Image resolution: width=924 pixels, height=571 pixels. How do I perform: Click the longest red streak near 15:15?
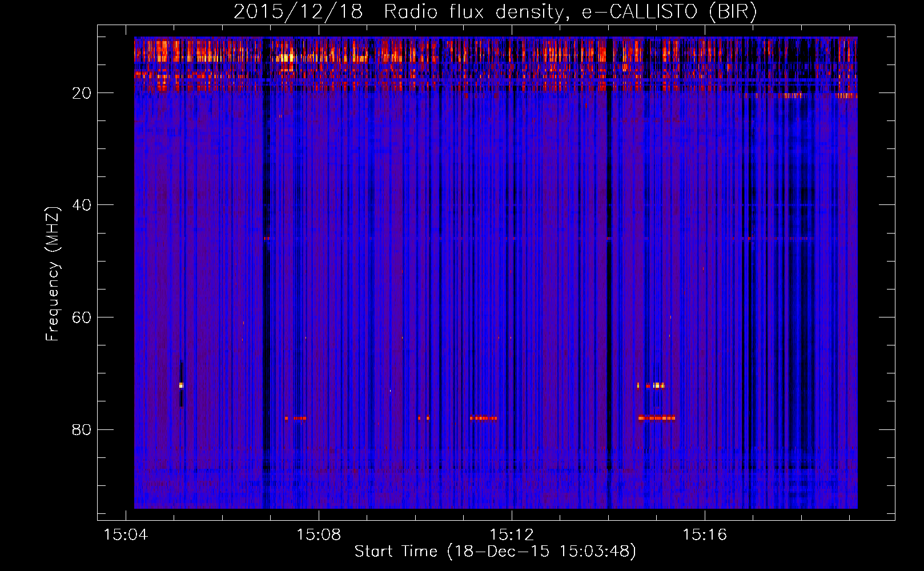click(x=657, y=418)
